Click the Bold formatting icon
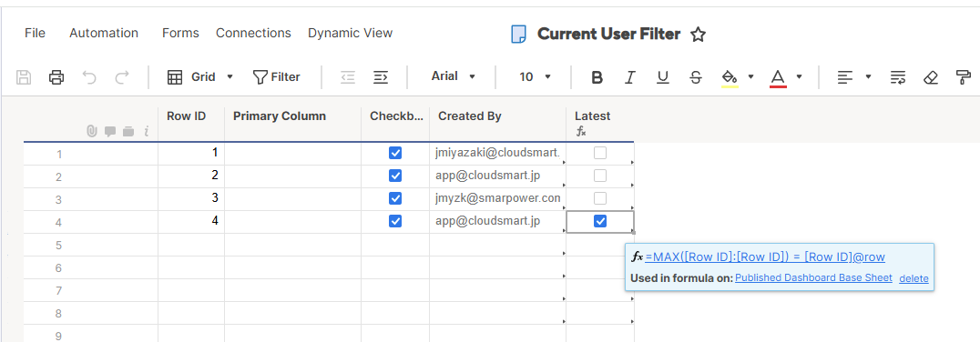The width and height of the screenshot is (980, 342). pyautogui.click(x=597, y=77)
